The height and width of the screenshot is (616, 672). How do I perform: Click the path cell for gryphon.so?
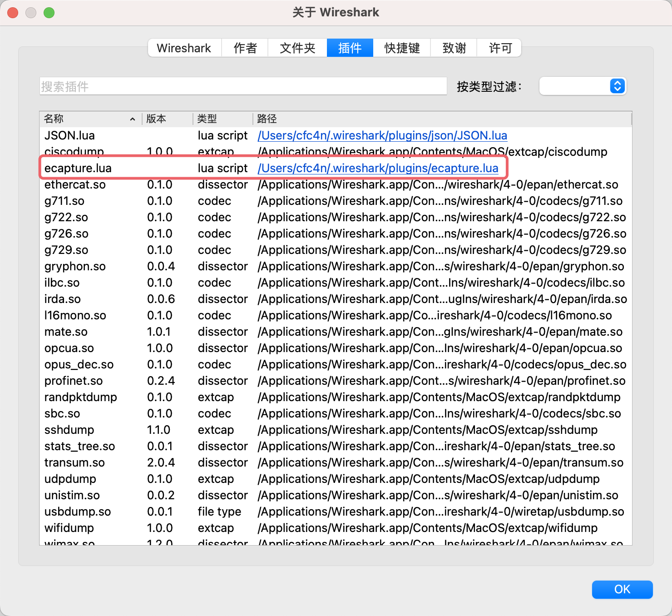coord(441,266)
